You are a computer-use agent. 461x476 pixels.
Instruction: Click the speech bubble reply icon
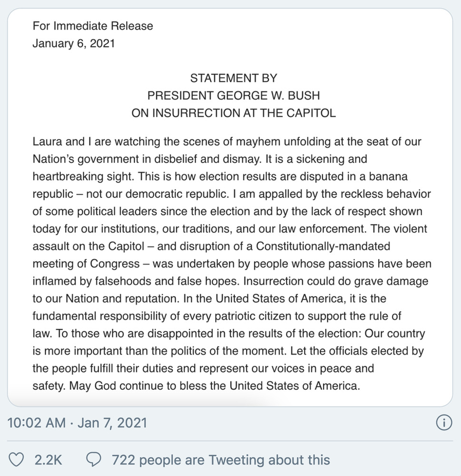click(x=94, y=459)
